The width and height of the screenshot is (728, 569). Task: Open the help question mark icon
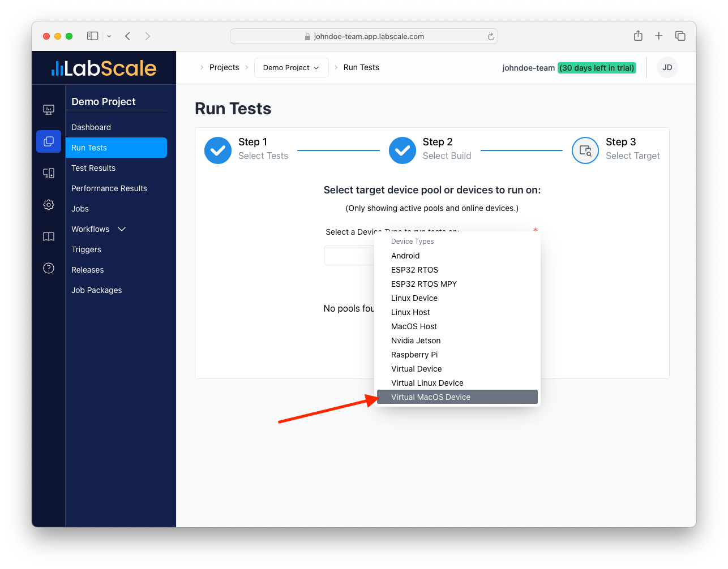(49, 268)
